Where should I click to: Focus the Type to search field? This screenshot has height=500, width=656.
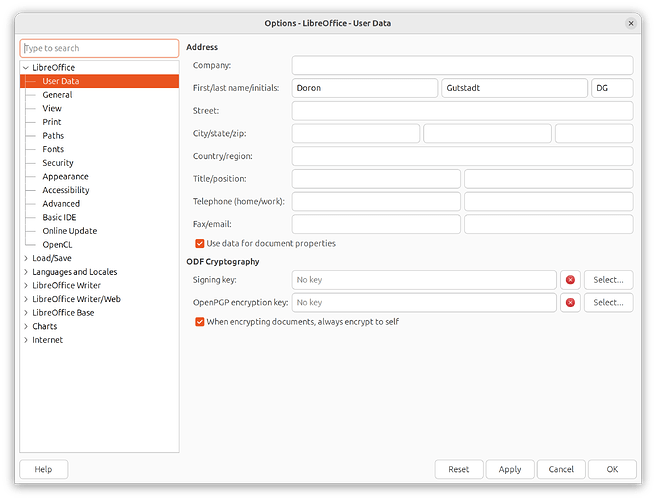(100, 49)
